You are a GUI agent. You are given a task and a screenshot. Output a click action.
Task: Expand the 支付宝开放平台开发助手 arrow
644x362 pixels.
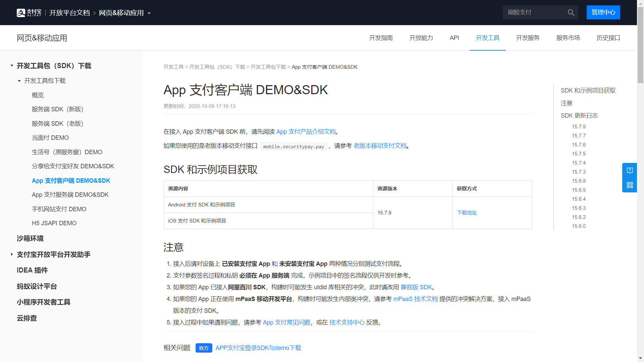pos(12,254)
